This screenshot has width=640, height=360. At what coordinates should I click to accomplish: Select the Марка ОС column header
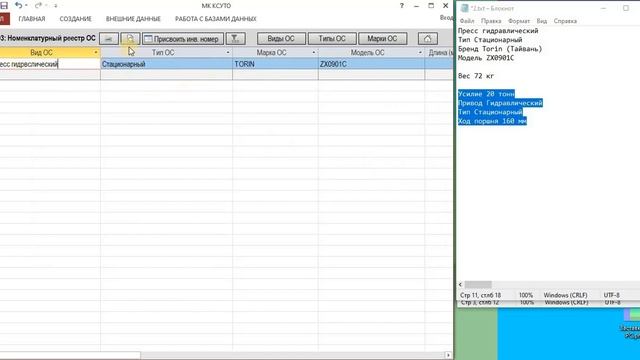point(271,53)
